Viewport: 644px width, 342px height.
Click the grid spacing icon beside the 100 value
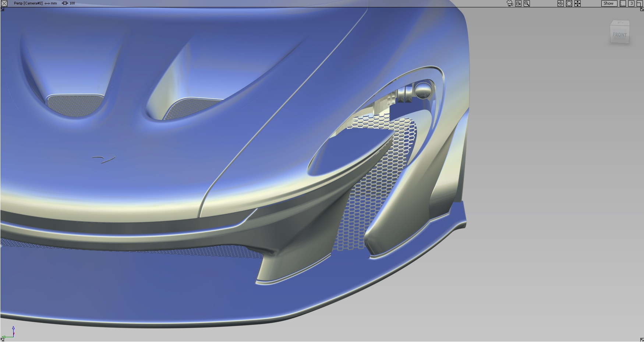[x=65, y=3]
